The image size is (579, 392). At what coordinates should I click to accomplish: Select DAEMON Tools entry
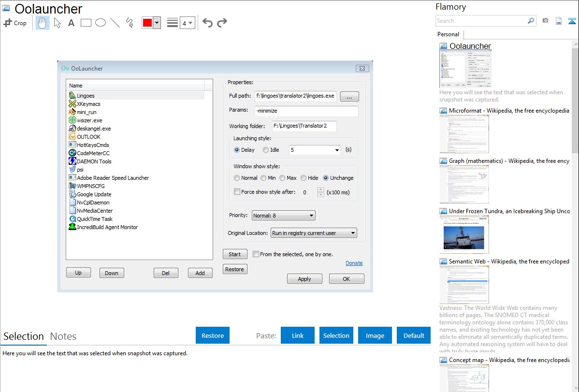tap(90, 161)
